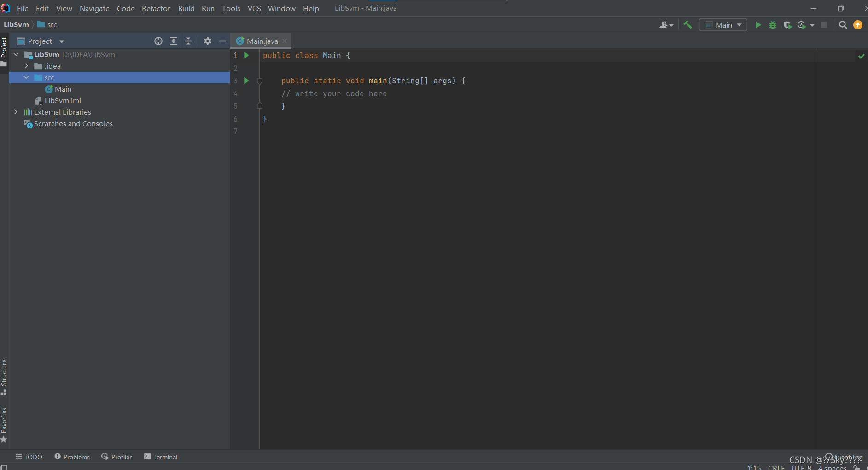Expand the .idea folder
This screenshot has width=868, height=470.
[x=26, y=66]
